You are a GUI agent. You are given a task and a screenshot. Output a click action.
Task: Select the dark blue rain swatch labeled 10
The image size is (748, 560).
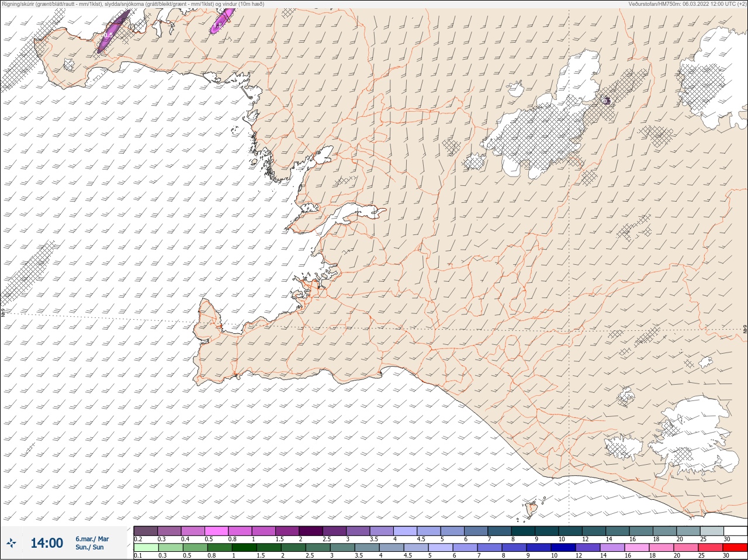tap(562, 548)
